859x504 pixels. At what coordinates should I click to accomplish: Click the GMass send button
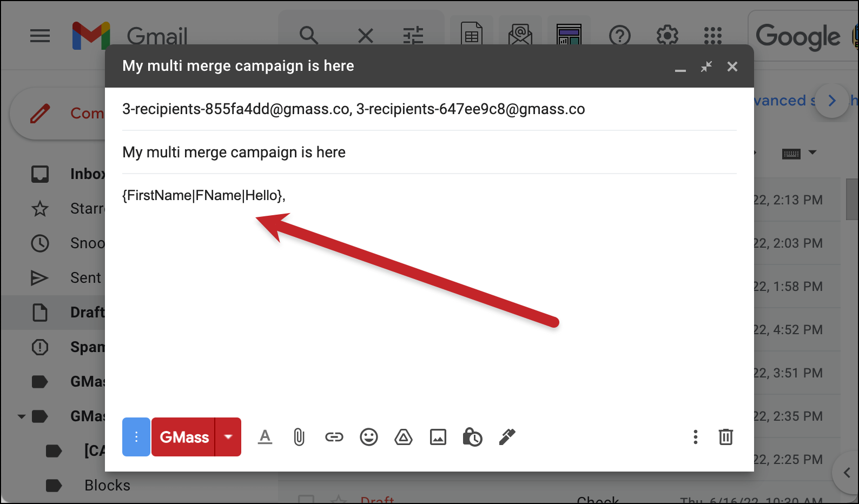click(184, 437)
